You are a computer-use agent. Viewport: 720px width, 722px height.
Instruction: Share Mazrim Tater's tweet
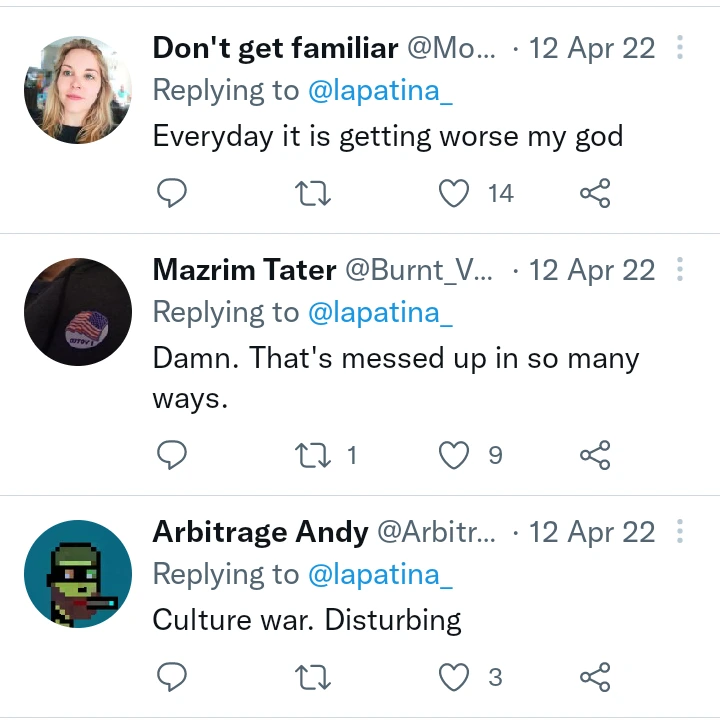click(x=595, y=456)
